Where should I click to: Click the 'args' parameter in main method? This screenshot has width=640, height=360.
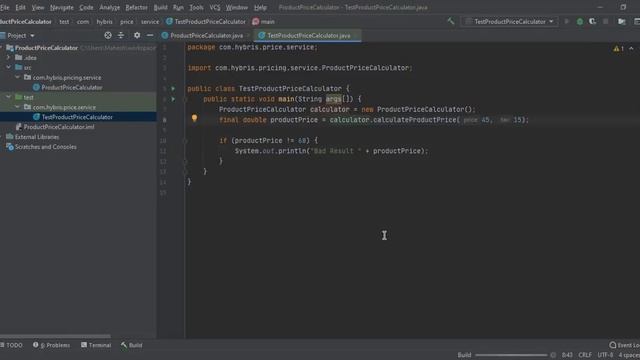[x=333, y=99]
